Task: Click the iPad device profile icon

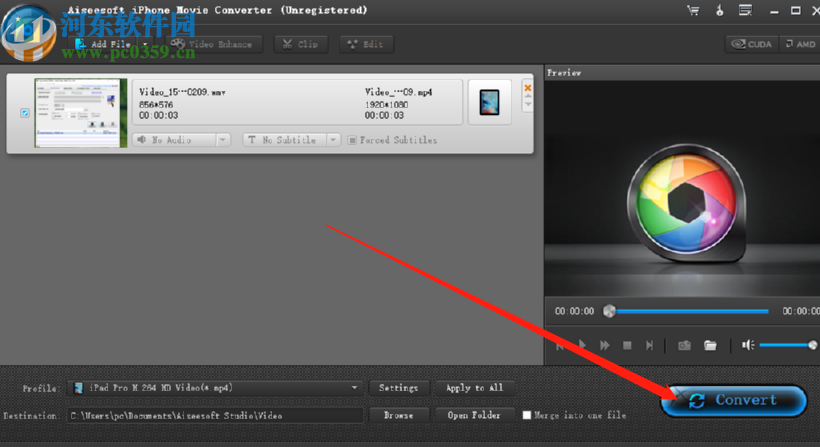Action: 489,102
